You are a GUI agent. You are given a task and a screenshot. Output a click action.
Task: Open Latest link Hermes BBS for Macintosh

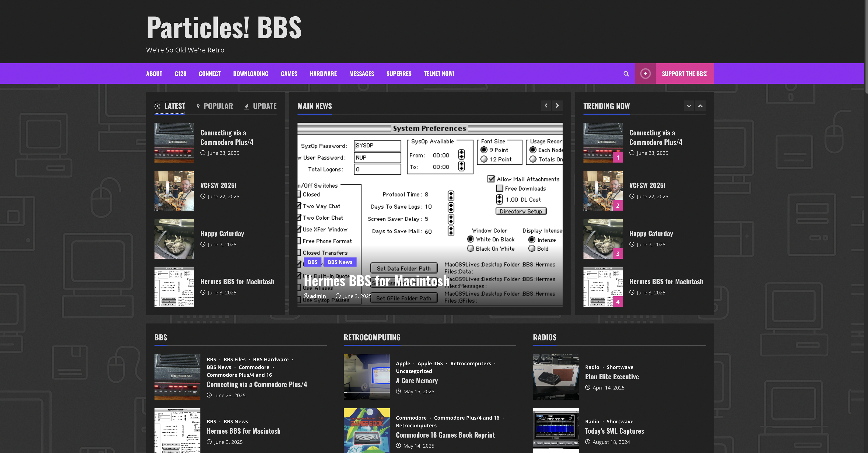(237, 281)
